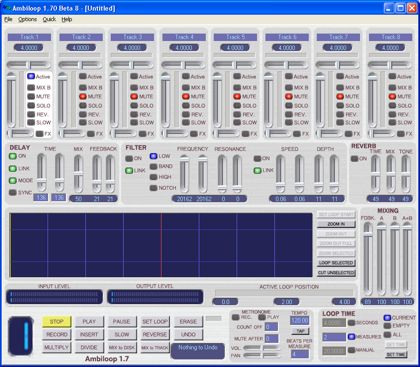420x367 pixels.
Task: Click the LOOP SELECTED button
Action: [336, 263]
